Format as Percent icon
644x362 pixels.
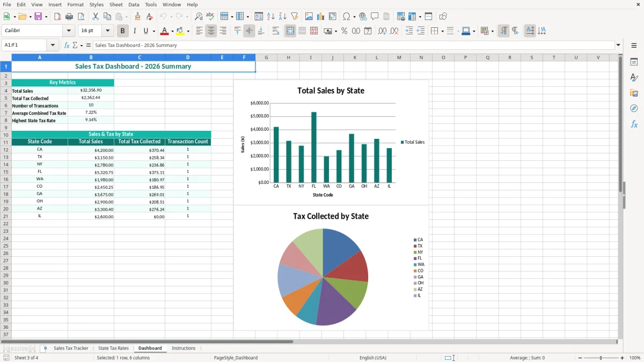[x=345, y=31]
